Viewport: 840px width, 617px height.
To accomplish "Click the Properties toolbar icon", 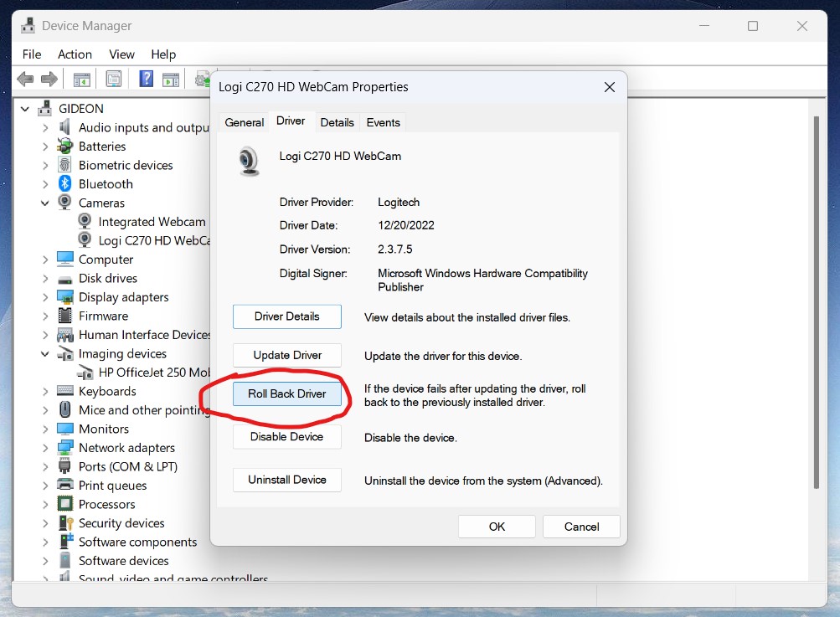I will click(x=114, y=80).
